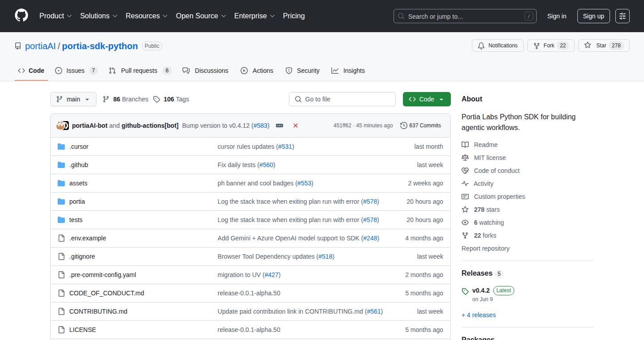Click the failed status X icon on latest commit
The width and height of the screenshot is (644, 340).
click(x=296, y=126)
